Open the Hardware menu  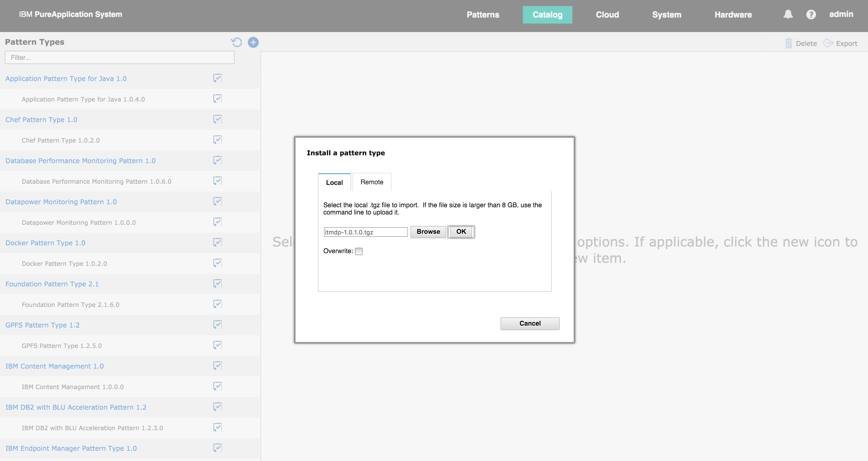(733, 15)
